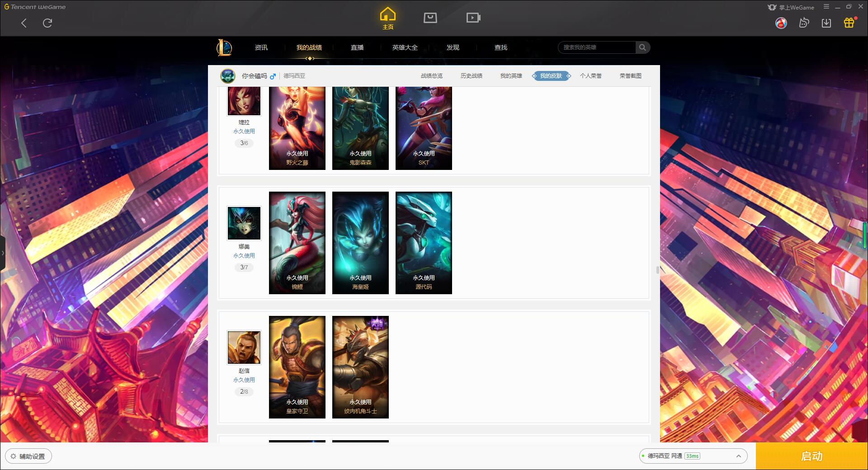Image resolution: width=868 pixels, height=470 pixels.
Task: Open the 源代码 skin card
Action: click(x=424, y=243)
